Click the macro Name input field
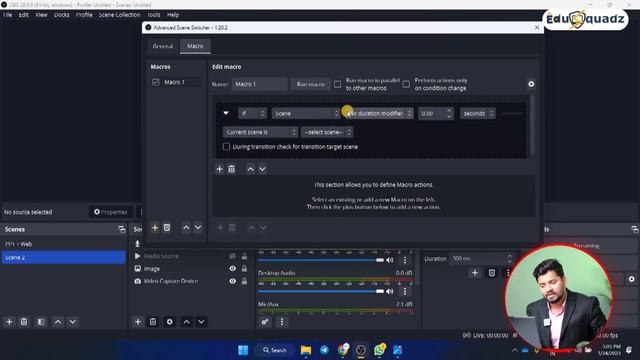 click(x=260, y=84)
